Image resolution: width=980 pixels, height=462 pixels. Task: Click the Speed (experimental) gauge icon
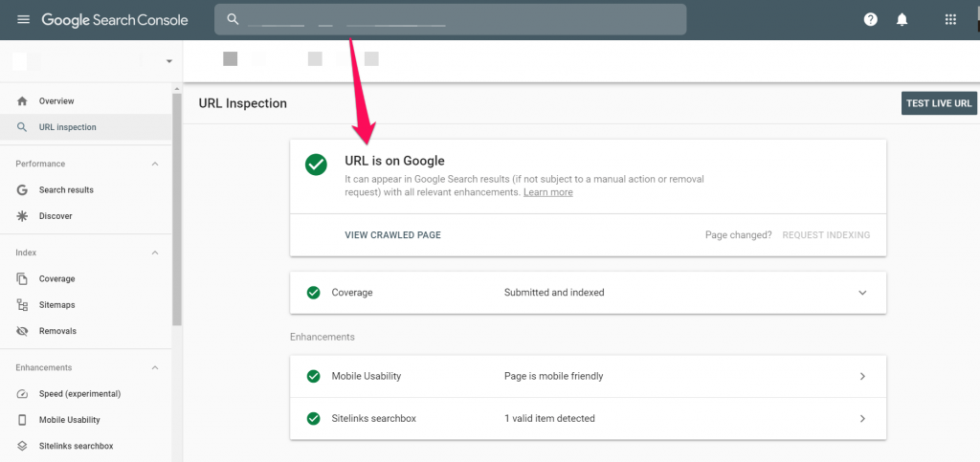(22, 394)
